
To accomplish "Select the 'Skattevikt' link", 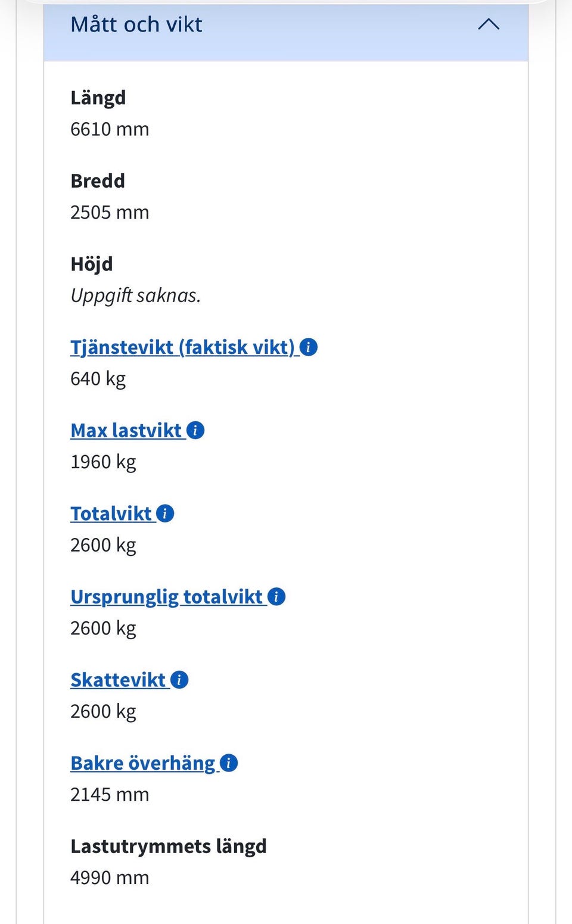I will pyautogui.click(x=118, y=680).
